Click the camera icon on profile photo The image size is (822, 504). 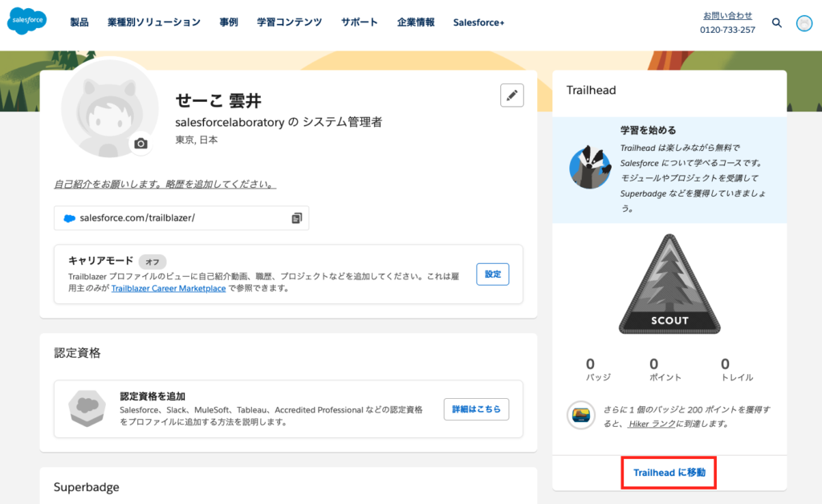[x=140, y=144]
